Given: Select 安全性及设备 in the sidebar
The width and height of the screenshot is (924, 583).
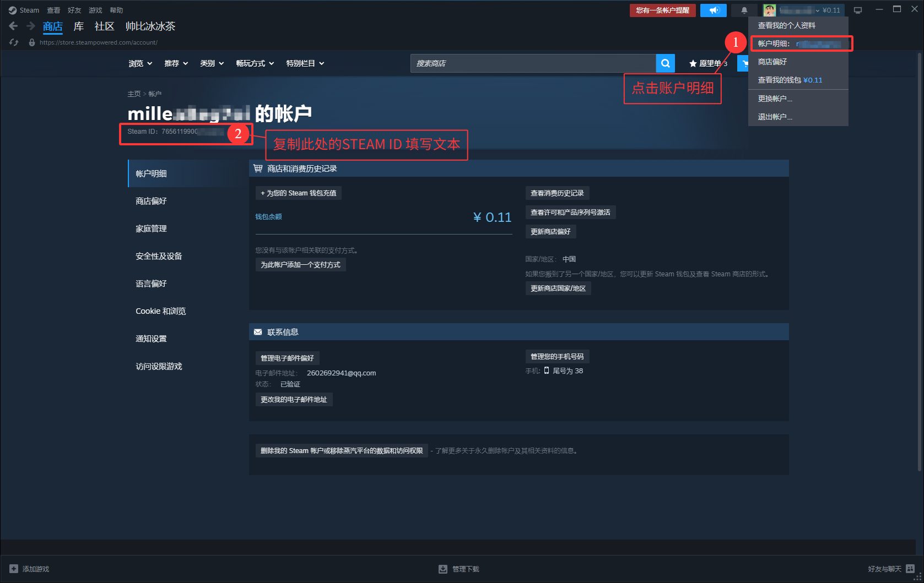Looking at the screenshot, I should click(159, 256).
